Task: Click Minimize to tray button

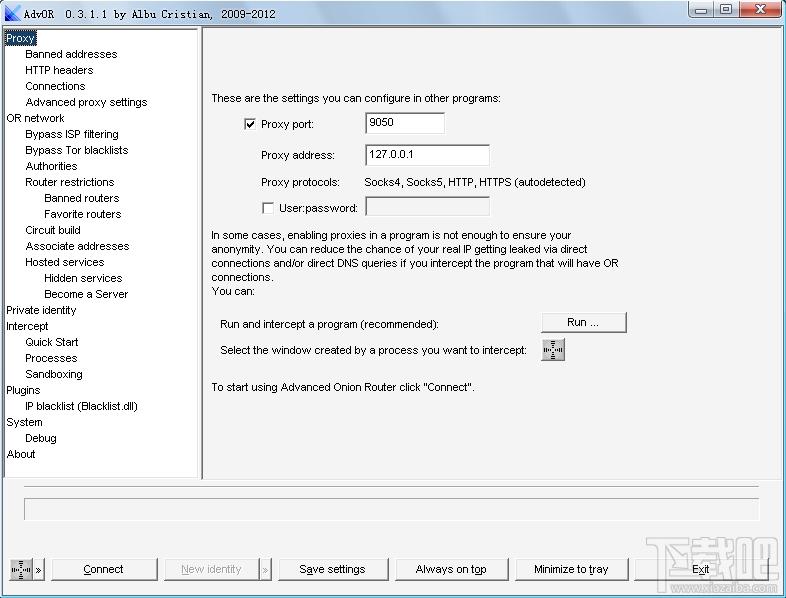Action: coord(571,569)
